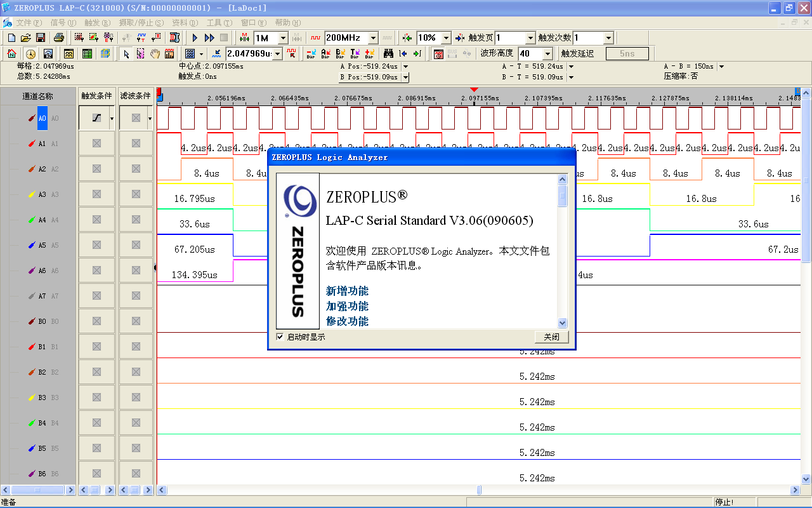The width and height of the screenshot is (812, 508).
Task: Create a new document with the New icon
Action: coord(11,38)
